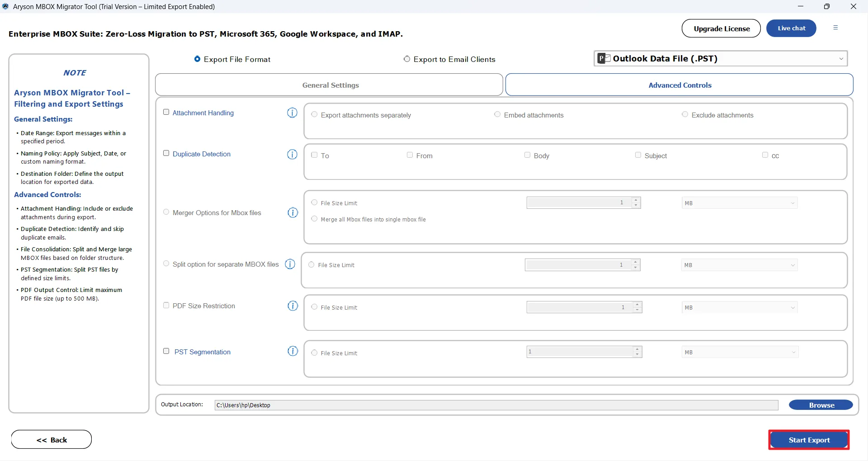Click the 'Output Location:' label
Image resolution: width=868 pixels, height=461 pixels.
tap(182, 405)
